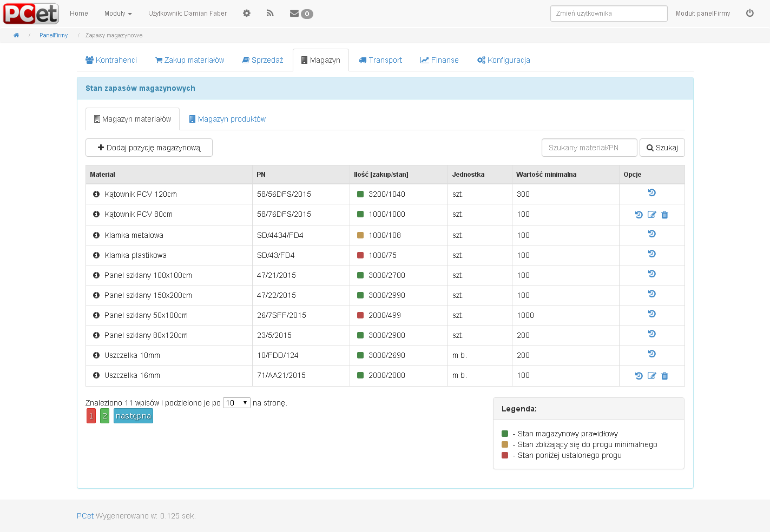Open history icon for Panel szklany 50x100cm
This screenshot has height=532, width=770.
(x=652, y=314)
